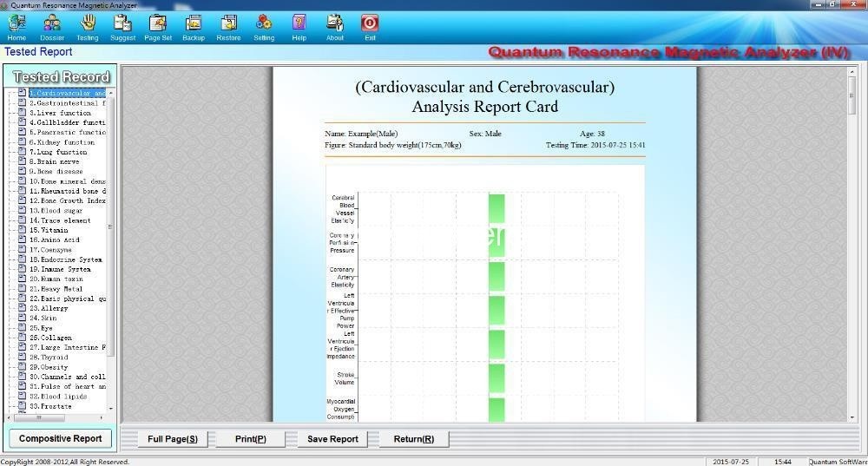Image resolution: width=868 pixels, height=466 pixels.
Task: Open the About icon
Action: point(334,23)
